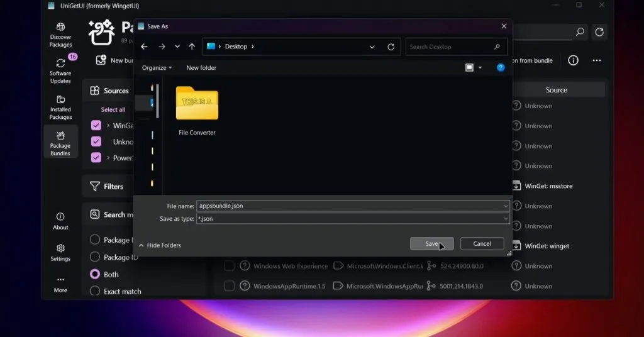Click Select all sources link

[x=113, y=109]
